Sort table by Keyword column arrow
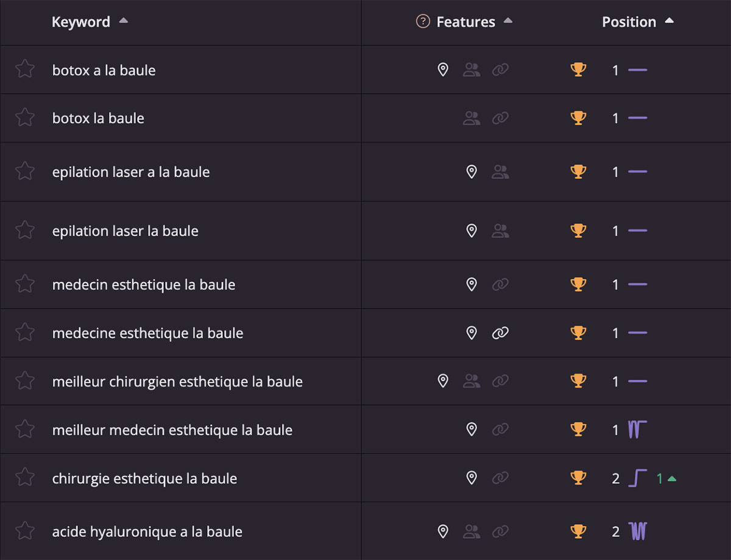This screenshot has height=560, width=731. [x=124, y=21]
